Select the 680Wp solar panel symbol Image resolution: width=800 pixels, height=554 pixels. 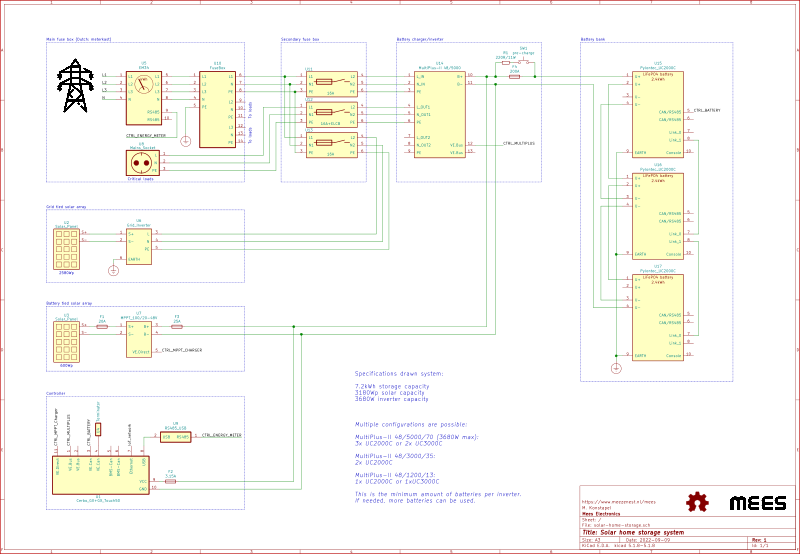pos(66,342)
